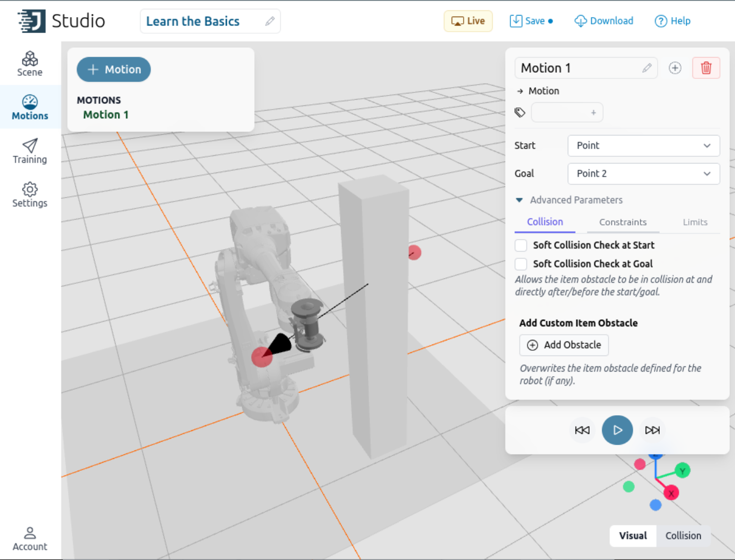Select the red goal point in the 3D scene
This screenshot has height=560, width=735.
(414, 253)
